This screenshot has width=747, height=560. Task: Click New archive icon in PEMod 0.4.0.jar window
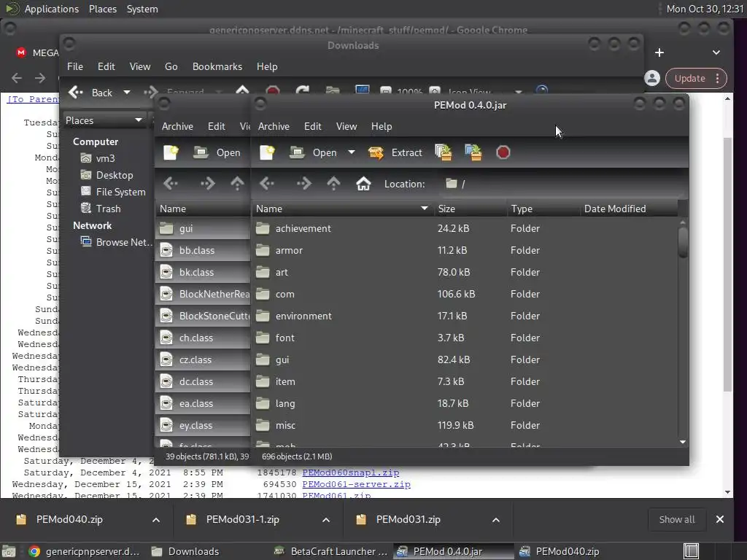[267, 152]
